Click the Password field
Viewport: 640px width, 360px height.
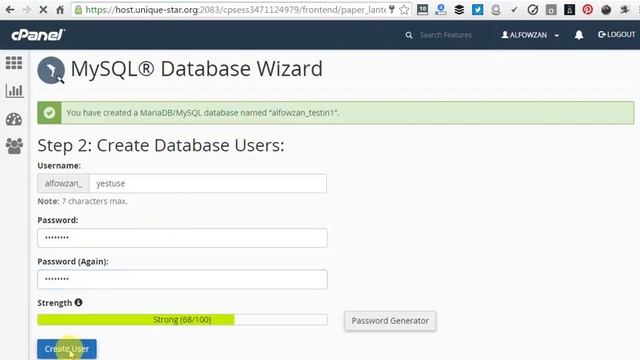click(x=182, y=238)
